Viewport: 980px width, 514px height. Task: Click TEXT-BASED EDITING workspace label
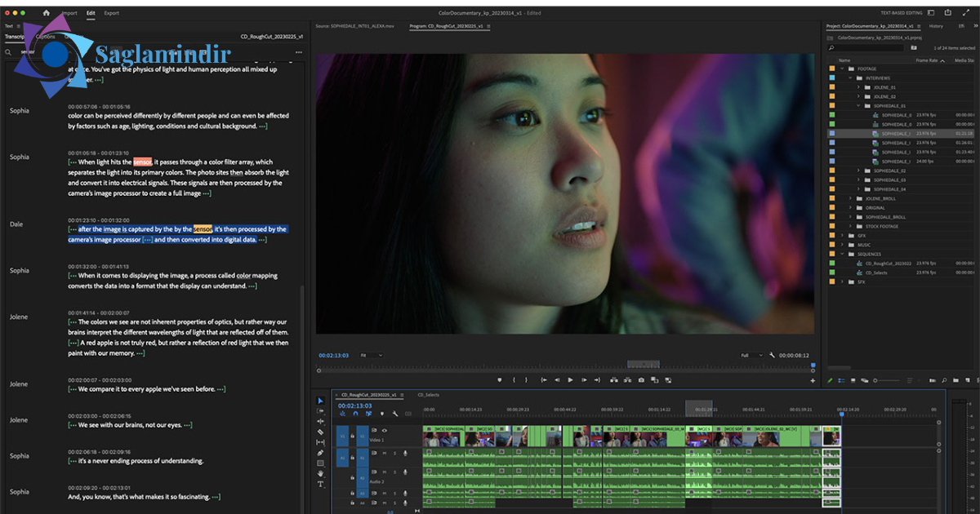point(902,13)
